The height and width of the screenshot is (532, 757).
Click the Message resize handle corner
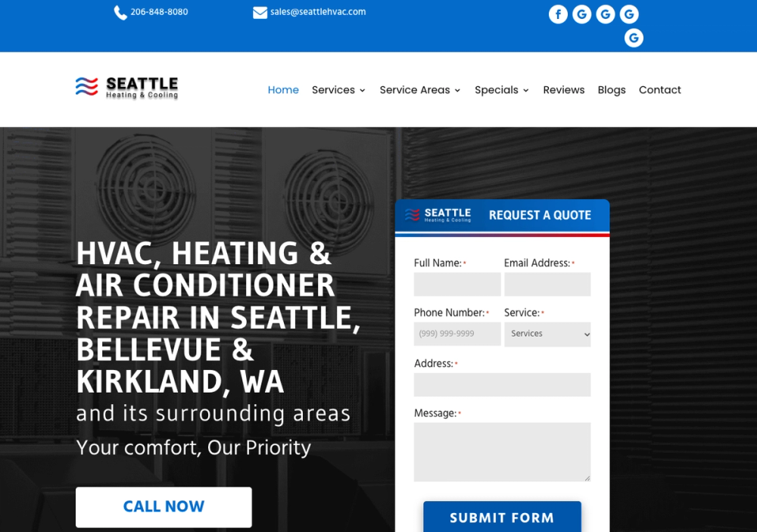pyautogui.click(x=587, y=478)
